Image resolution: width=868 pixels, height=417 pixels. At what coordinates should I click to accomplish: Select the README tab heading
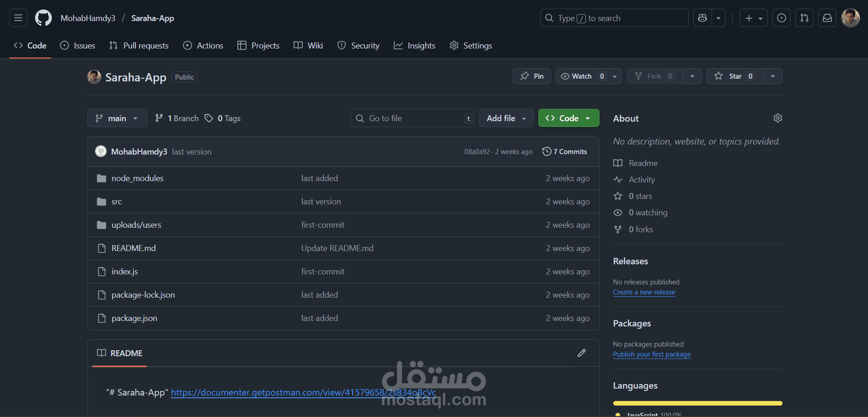[x=120, y=353]
